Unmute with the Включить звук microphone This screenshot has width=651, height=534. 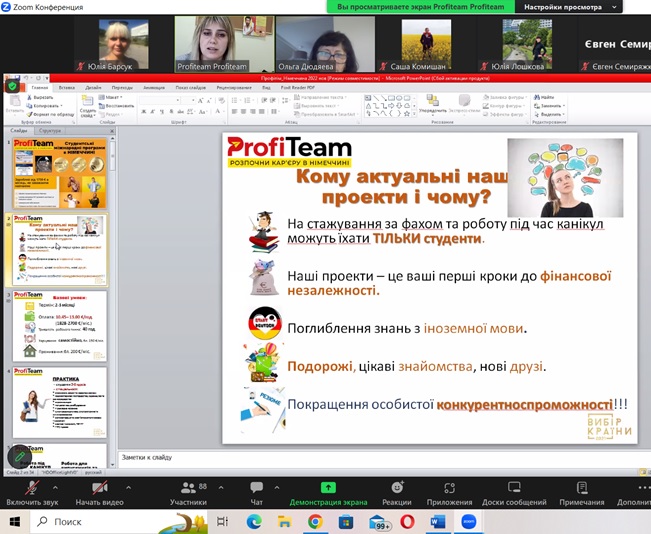coord(32,494)
